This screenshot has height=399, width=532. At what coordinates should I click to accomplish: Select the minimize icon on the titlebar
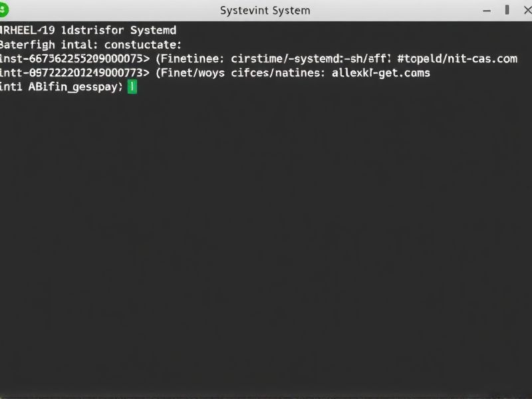pyautogui.click(x=487, y=10)
